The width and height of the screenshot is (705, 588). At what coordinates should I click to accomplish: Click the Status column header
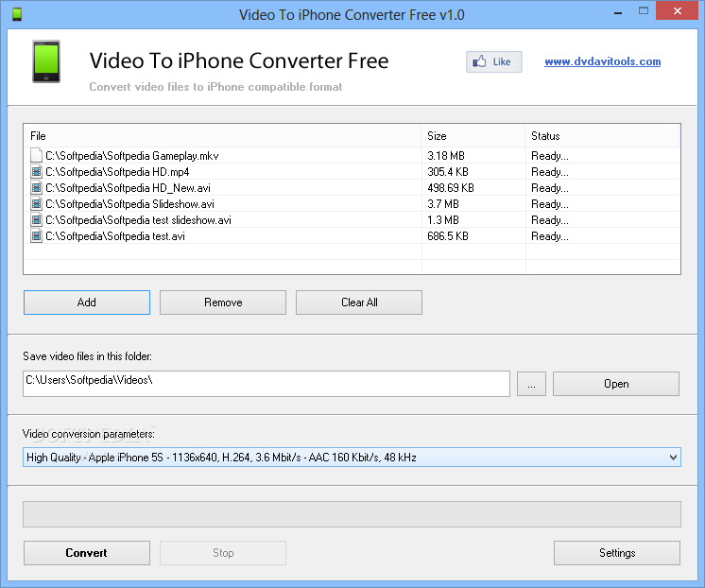point(602,136)
